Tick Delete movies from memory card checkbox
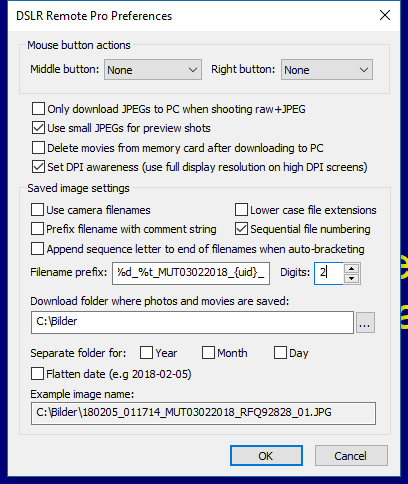Image resolution: width=408 pixels, height=484 pixels. (x=38, y=148)
